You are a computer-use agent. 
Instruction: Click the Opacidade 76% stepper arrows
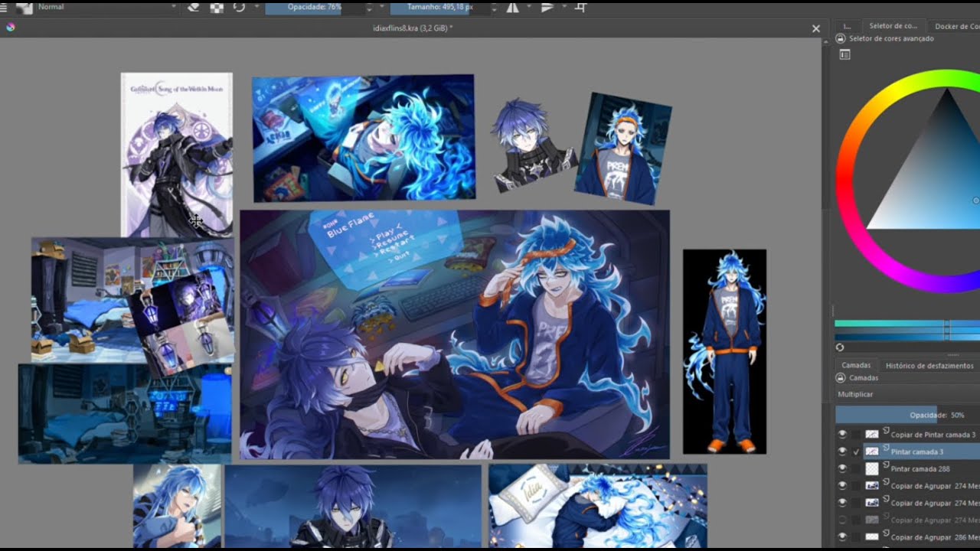(369, 7)
